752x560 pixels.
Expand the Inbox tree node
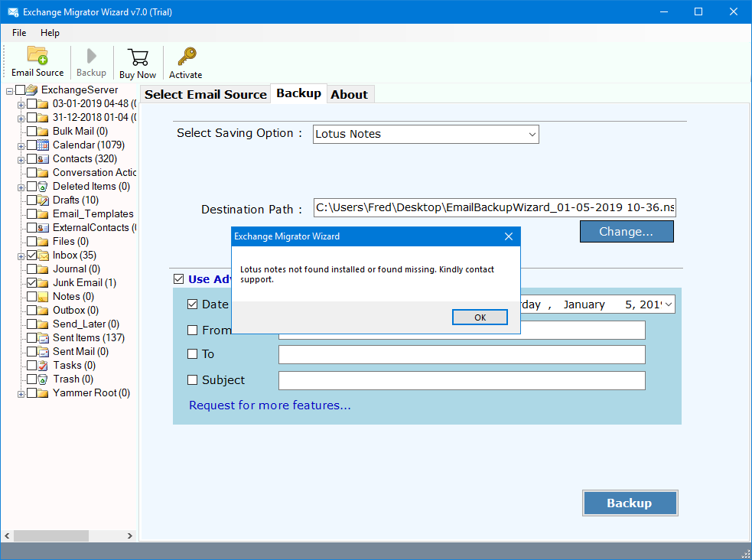(21, 256)
